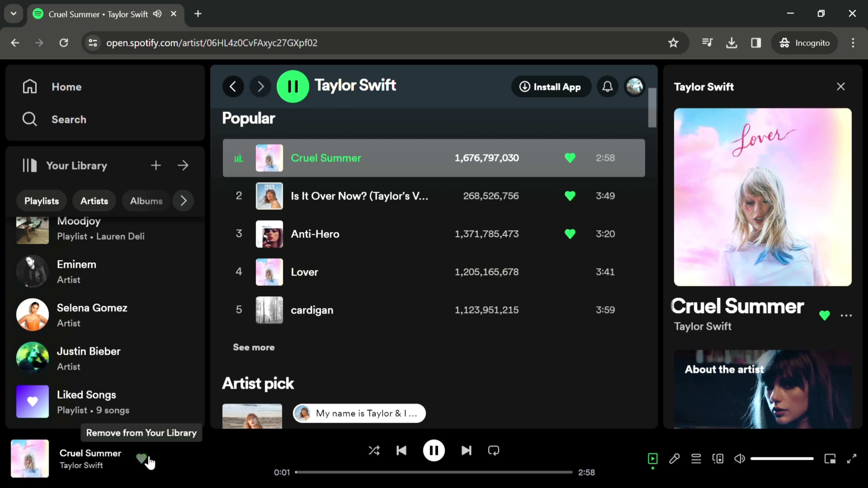Remove Cruel Summer from library in player bar
The image size is (868, 488).
coord(141,458)
